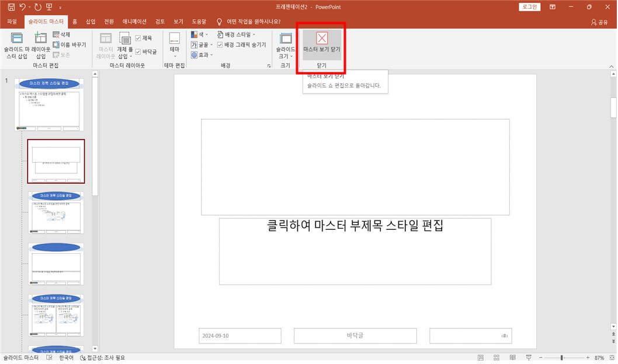The image size is (618, 364).
Task: Select the third layout thumbnail with picture content
Action: (x=56, y=212)
